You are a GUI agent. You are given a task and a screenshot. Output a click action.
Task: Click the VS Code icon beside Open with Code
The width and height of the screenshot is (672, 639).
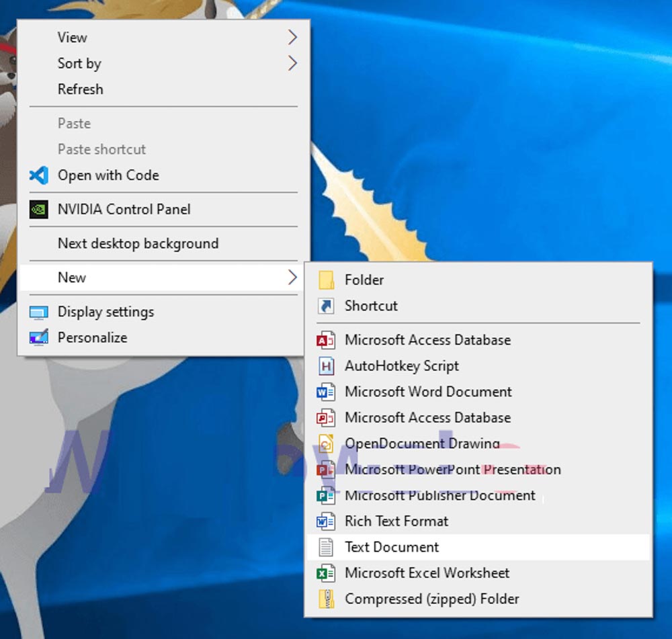tap(39, 175)
